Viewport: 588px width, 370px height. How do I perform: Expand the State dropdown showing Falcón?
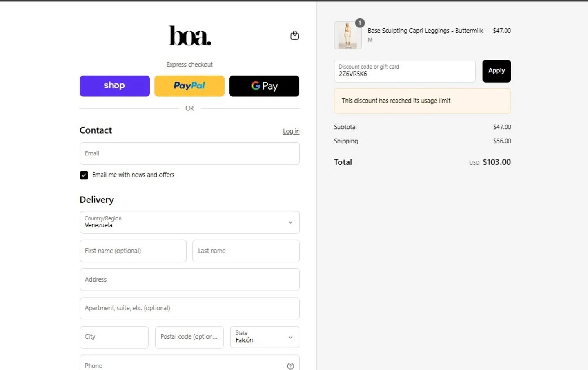(265, 337)
